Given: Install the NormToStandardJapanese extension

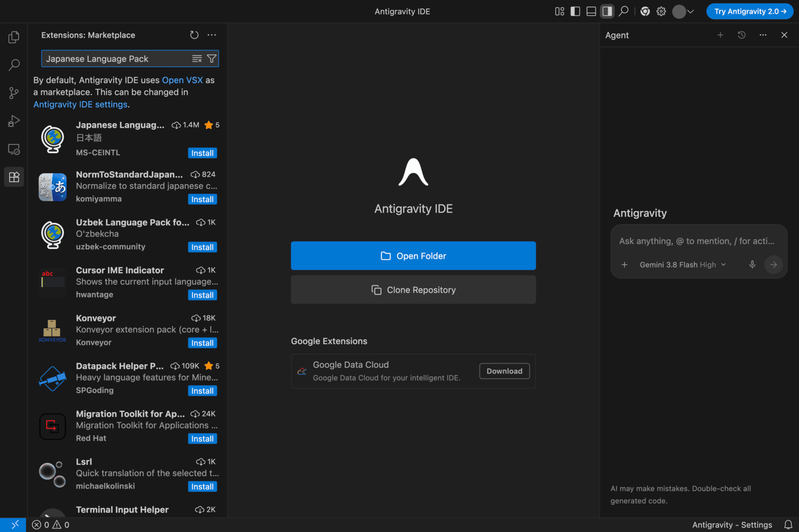Looking at the screenshot, I should pyautogui.click(x=203, y=199).
